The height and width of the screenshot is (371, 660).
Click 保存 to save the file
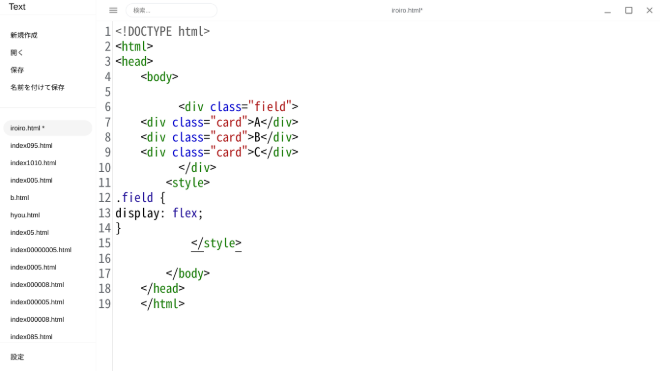pyautogui.click(x=17, y=70)
